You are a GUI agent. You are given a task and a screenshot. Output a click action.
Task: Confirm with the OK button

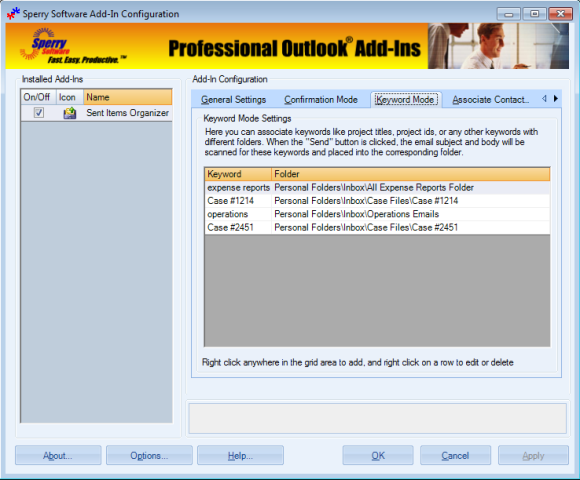[378, 455]
